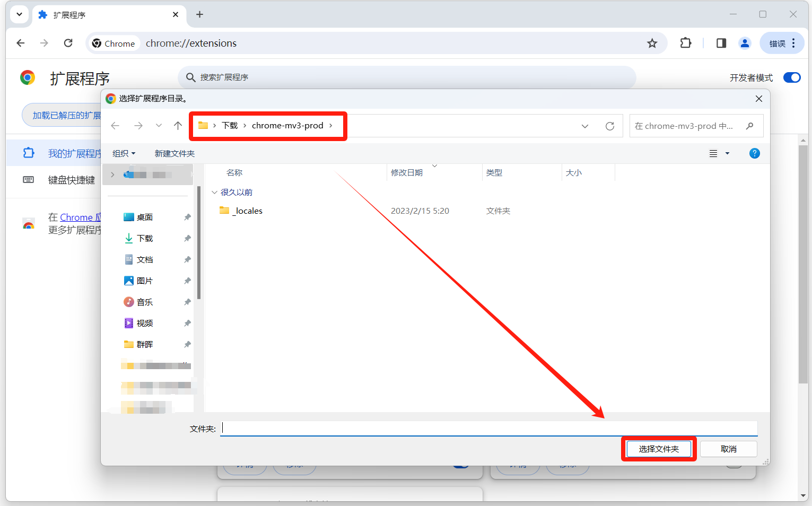Click the 文件夹 name input field

(x=488, y=429)
